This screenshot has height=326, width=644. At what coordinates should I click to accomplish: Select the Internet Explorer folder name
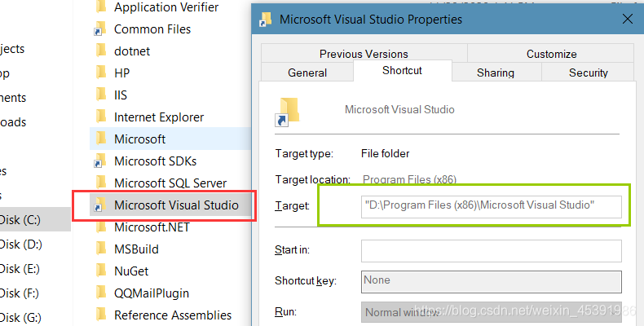pos(159,117)
